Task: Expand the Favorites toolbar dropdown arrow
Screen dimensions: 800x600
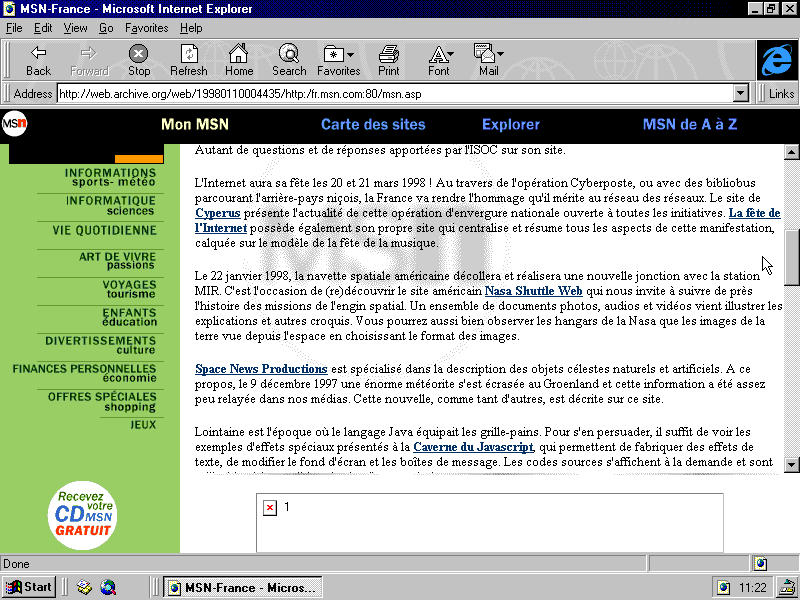Action: [x=350, y=54]
